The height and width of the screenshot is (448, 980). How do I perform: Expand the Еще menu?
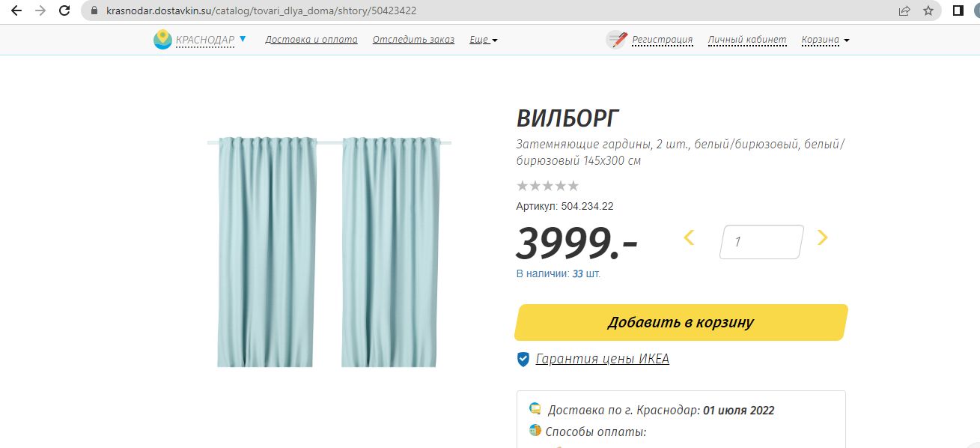[x=483, y=40]
